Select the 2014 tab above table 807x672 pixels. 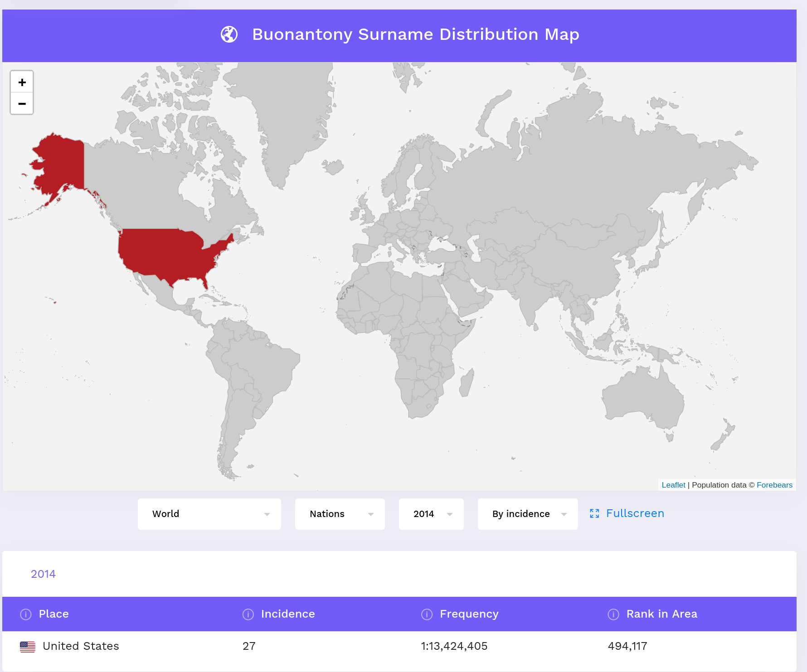point(43,574)
